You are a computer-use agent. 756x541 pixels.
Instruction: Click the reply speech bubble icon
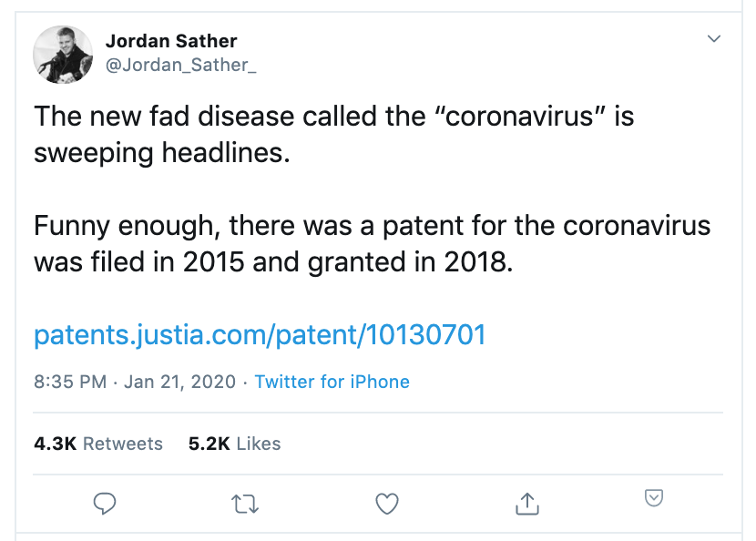[105, 504]
